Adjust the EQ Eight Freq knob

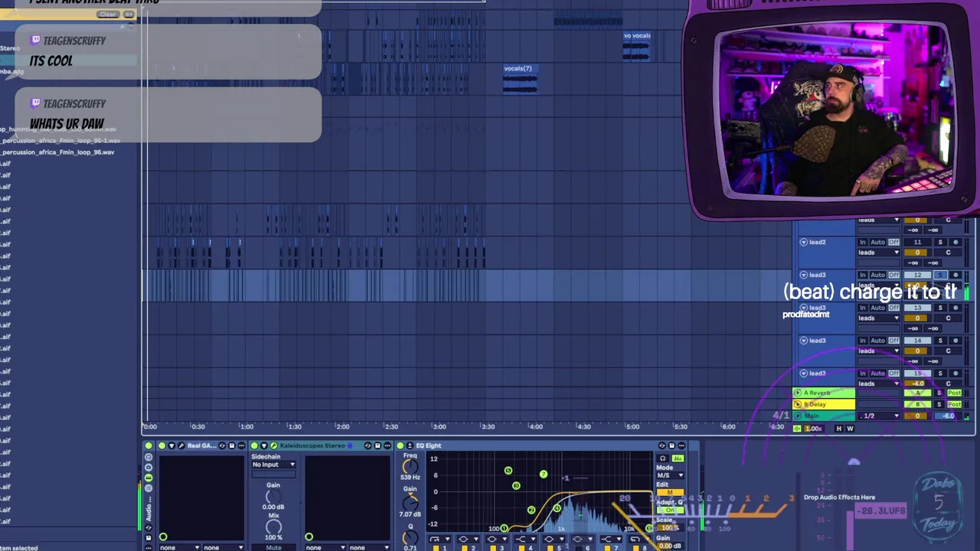[410, 465]
